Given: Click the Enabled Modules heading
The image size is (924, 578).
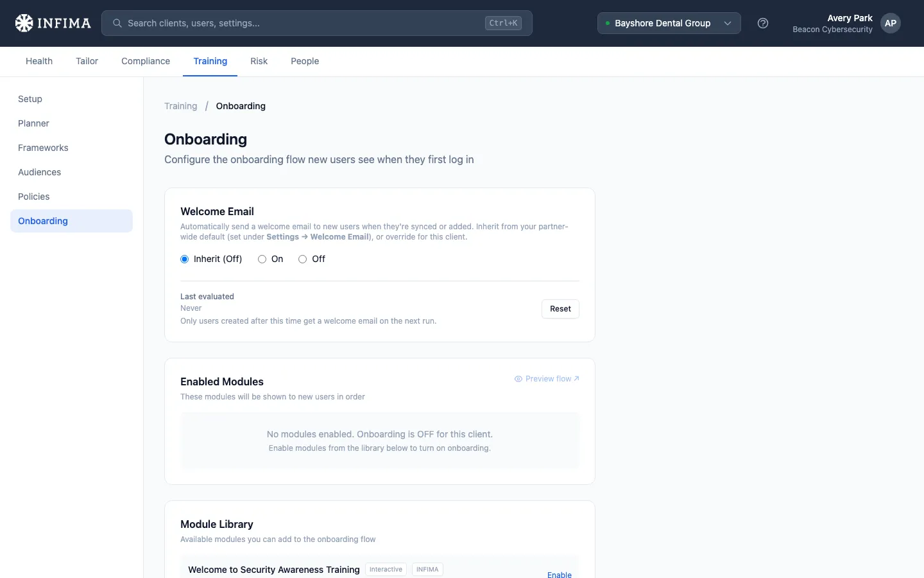Looking at the screenshot, I should 222,381.
